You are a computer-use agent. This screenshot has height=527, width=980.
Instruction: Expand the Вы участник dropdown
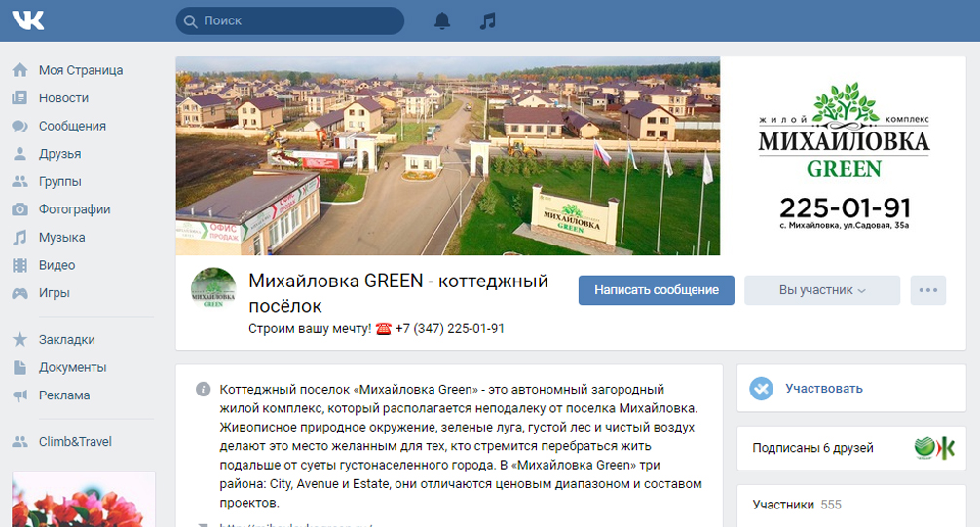(x=822, y=290)
